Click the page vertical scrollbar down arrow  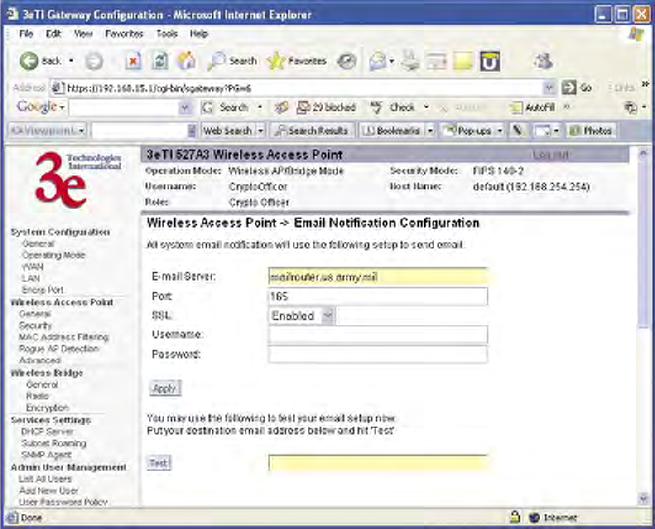pyautogui.click(x=643, y=498)
